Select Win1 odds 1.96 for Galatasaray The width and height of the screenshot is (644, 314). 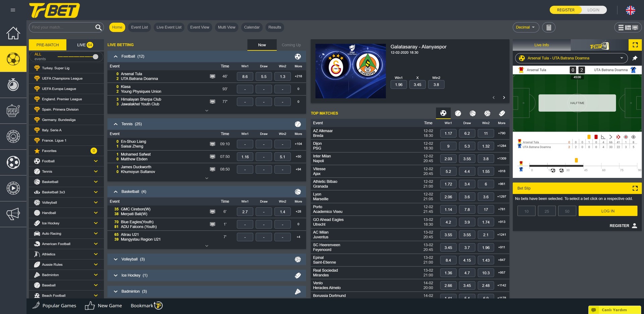click(398, 85)
